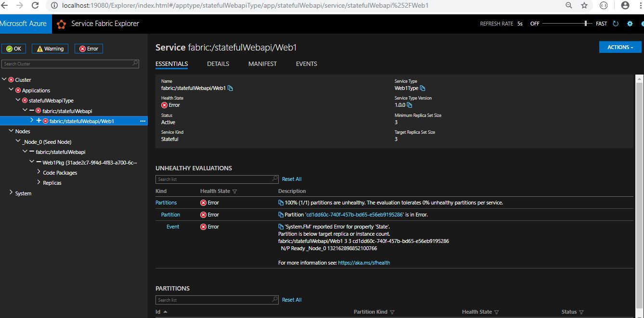Switch to the MANIFEST tab
This screenshot has width=644, height=318.
pos(262,64)
